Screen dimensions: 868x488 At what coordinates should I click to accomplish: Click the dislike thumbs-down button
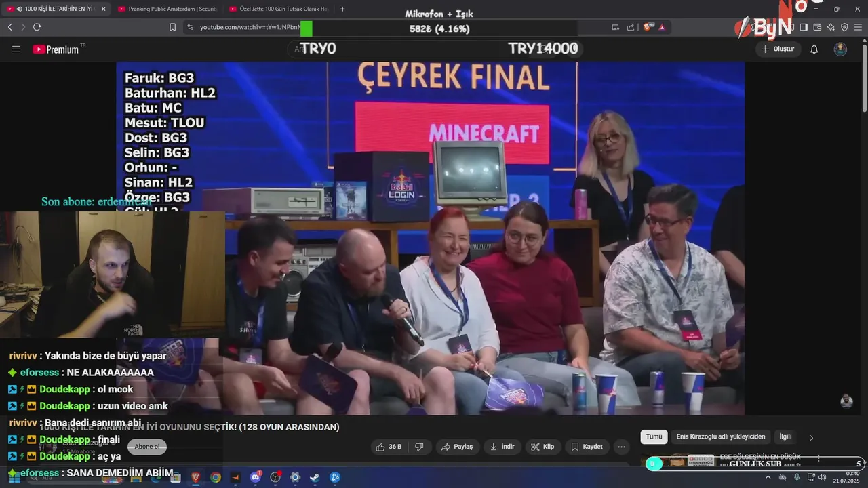[x=419, y=447]
